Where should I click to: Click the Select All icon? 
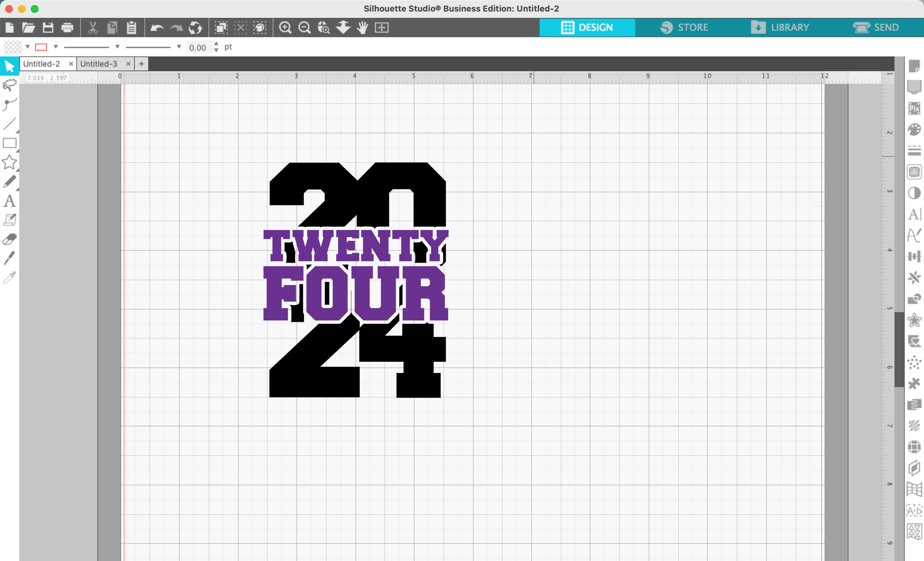click(x=221, y=27)
